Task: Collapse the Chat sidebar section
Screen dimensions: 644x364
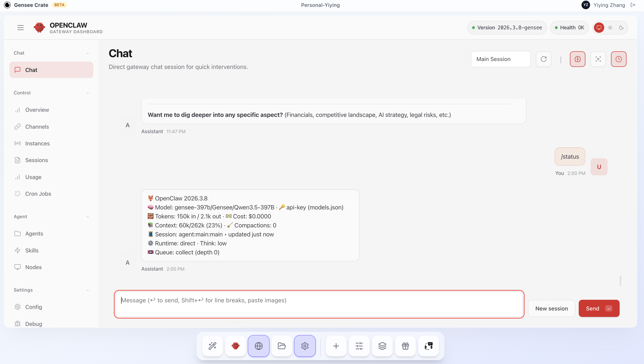Action: tap(88, 53)
